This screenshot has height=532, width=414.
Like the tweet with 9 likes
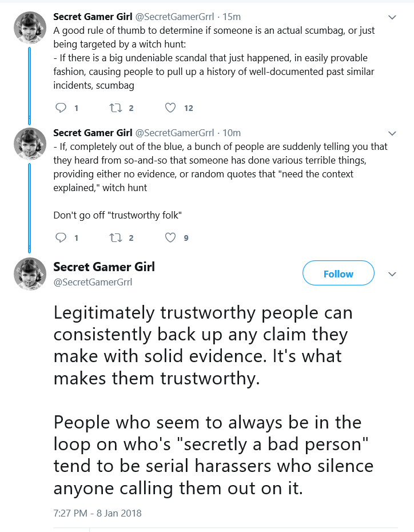(x=170, y=237)
